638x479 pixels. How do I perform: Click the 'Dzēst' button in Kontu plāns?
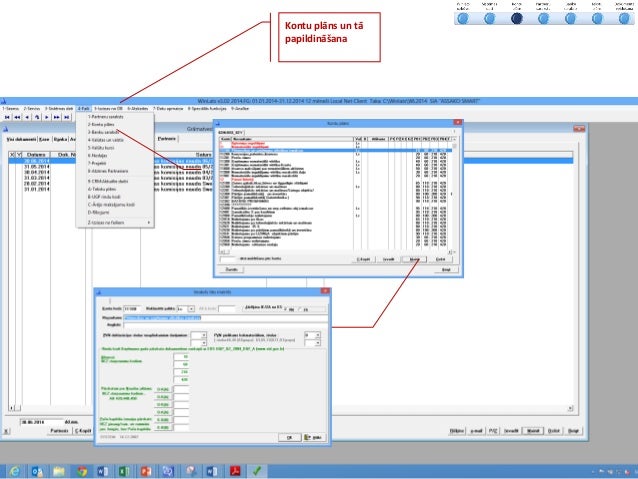click(x=440, y=259)
